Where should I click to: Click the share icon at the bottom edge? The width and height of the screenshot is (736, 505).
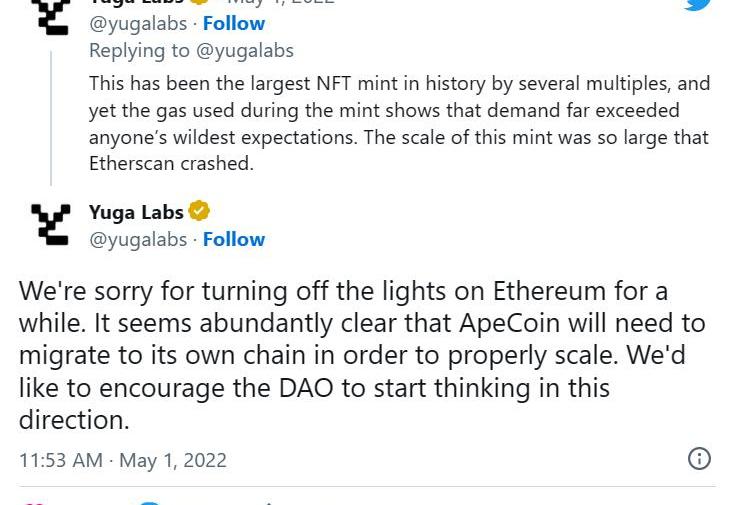pos(268,503)
